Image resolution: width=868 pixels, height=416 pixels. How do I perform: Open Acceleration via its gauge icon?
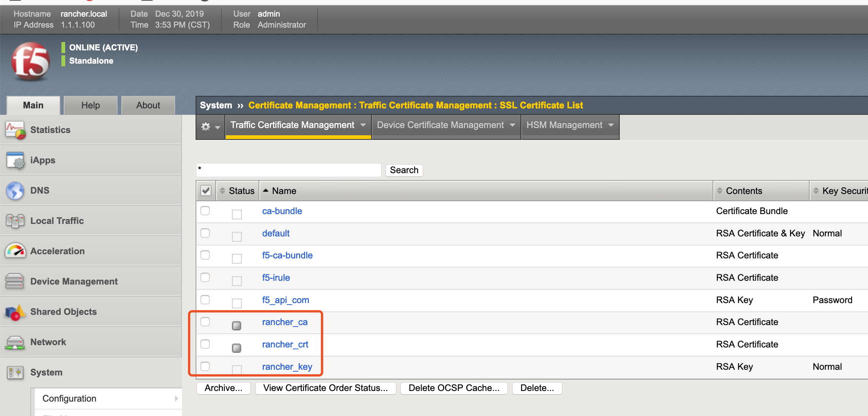(15, 251)
